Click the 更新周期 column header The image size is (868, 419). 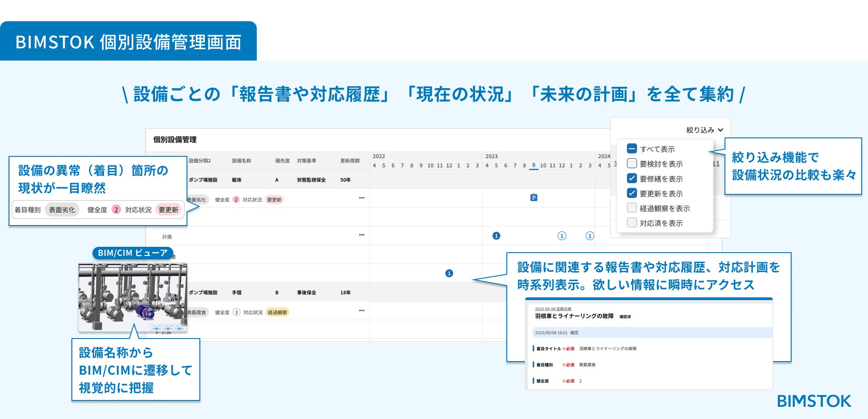pos(350,161)
